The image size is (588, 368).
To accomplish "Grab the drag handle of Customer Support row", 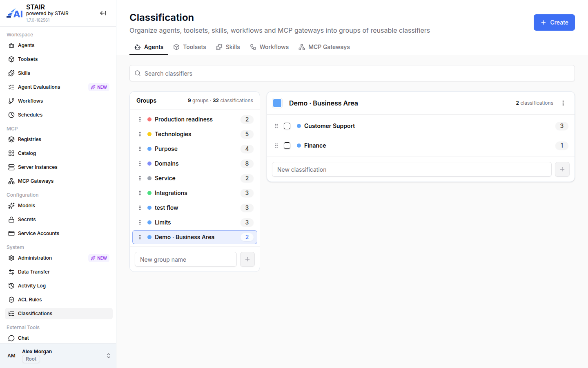I will coord(276,126).
